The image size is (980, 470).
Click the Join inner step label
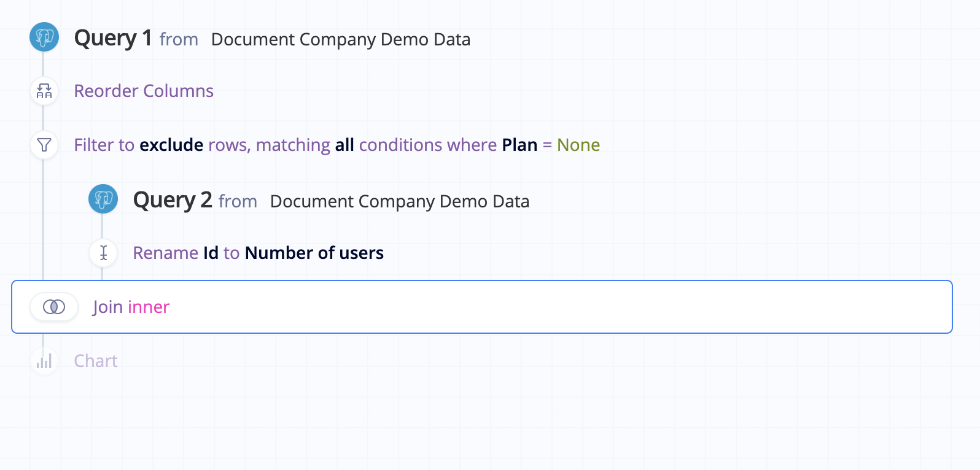131,307
